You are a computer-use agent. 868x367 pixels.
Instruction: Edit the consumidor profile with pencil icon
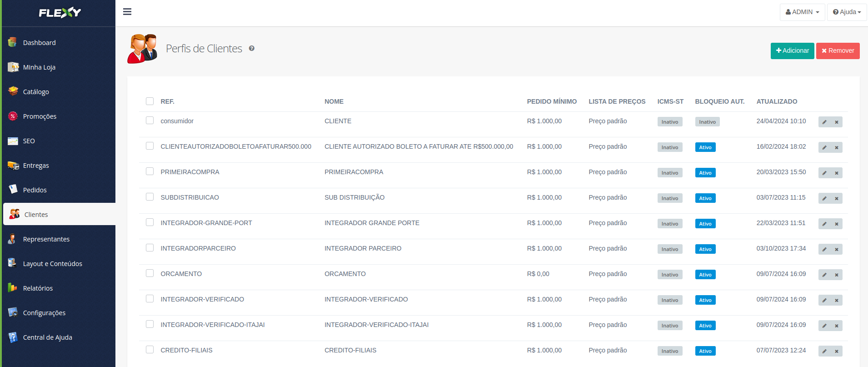click(824, 122)
